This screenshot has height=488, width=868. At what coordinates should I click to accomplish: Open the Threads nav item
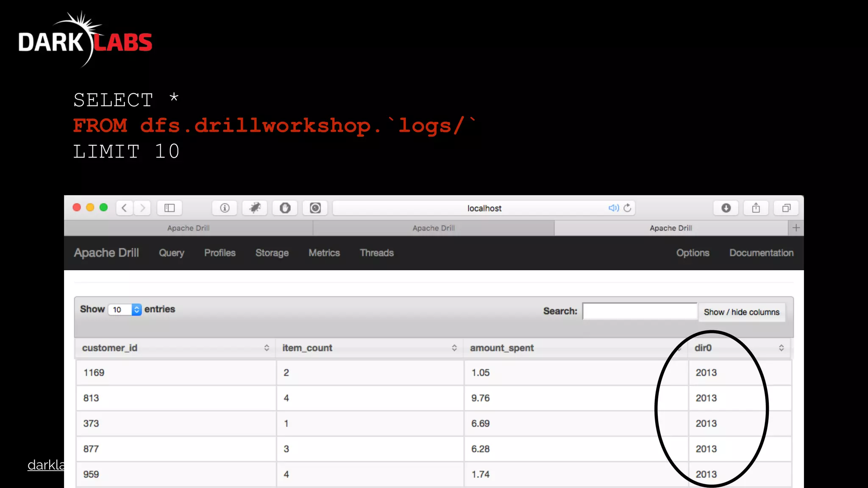pos(377,253)
